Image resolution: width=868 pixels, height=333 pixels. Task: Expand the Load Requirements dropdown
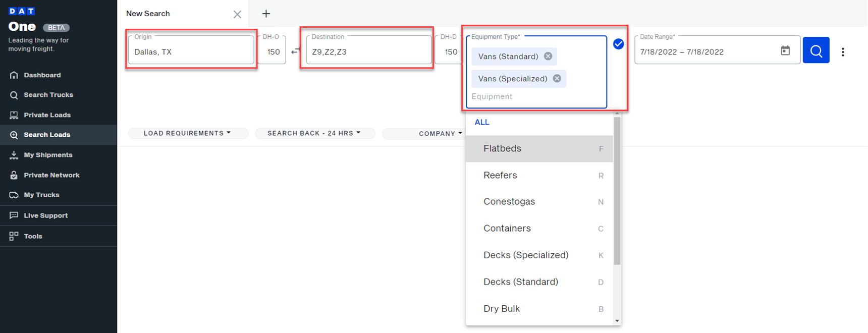(x=188, y=133)
